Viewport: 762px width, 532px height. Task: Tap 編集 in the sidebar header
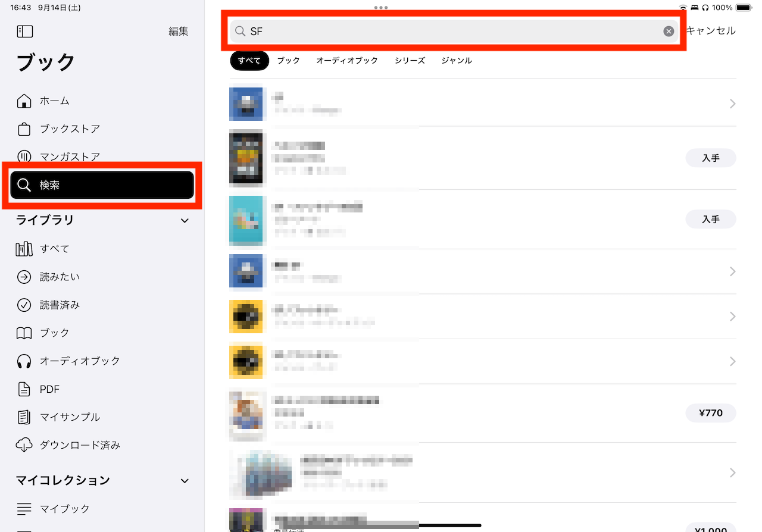coord(179,32)
